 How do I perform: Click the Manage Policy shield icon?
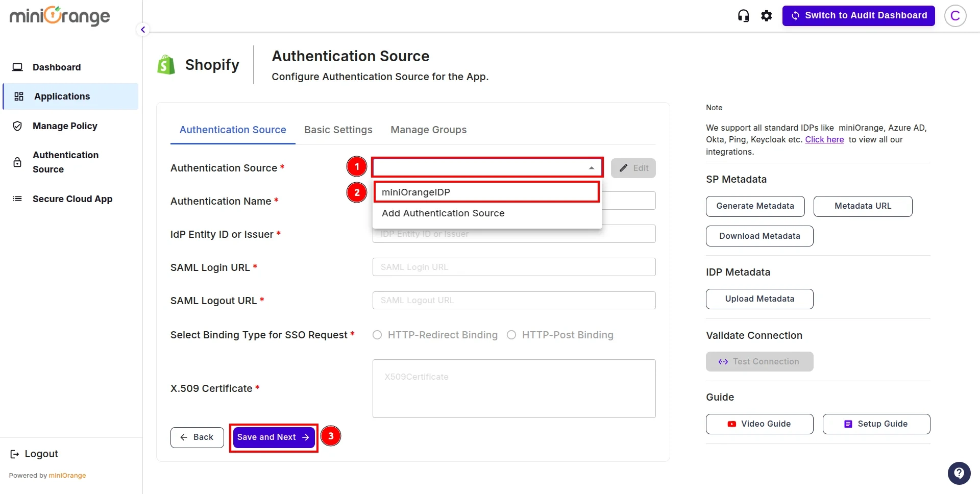tap(18, 126)
